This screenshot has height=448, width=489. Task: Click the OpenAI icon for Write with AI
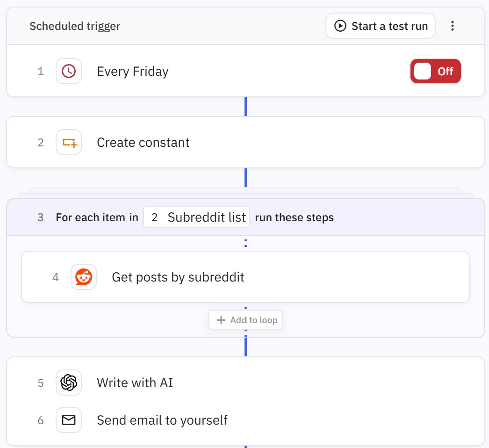[69, 383]
